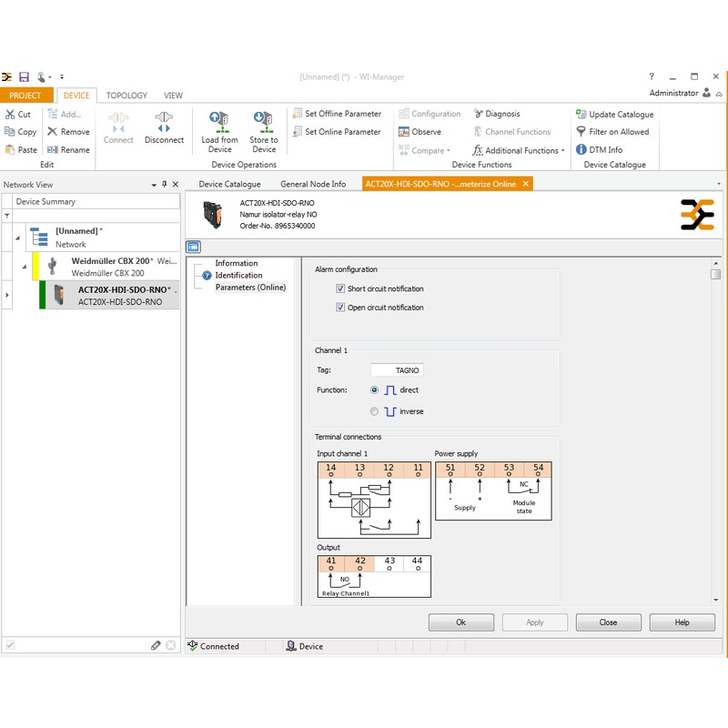728x728 pixels.
Task: Switch to General Node Info tab
Action: [313, 185]
